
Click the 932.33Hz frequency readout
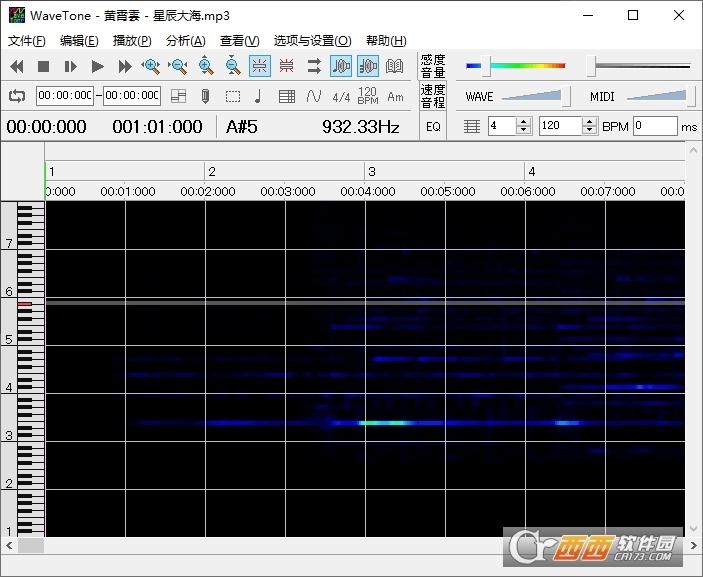coord(360,127)
